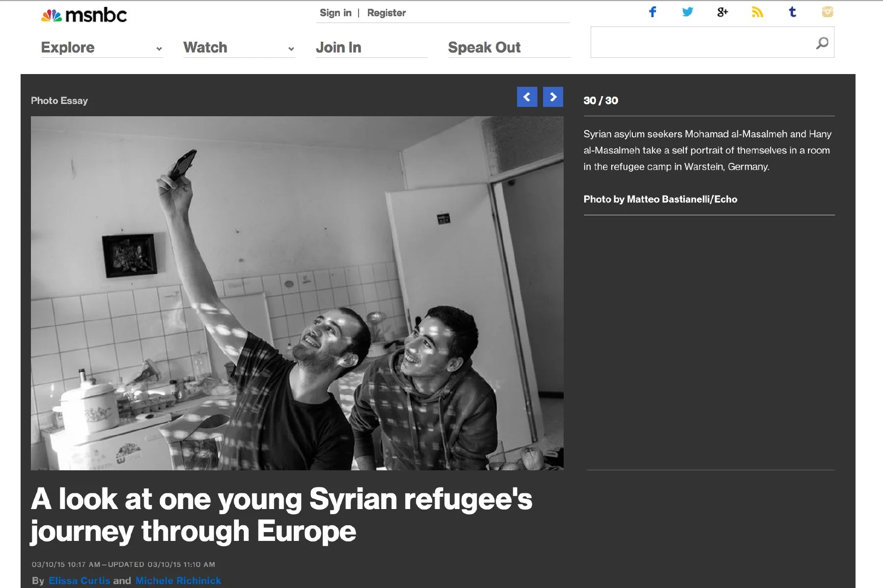883x588 pixels.
Task: Click the 03/10/15 10:17 AM timestamp
Action: (66, 564)
